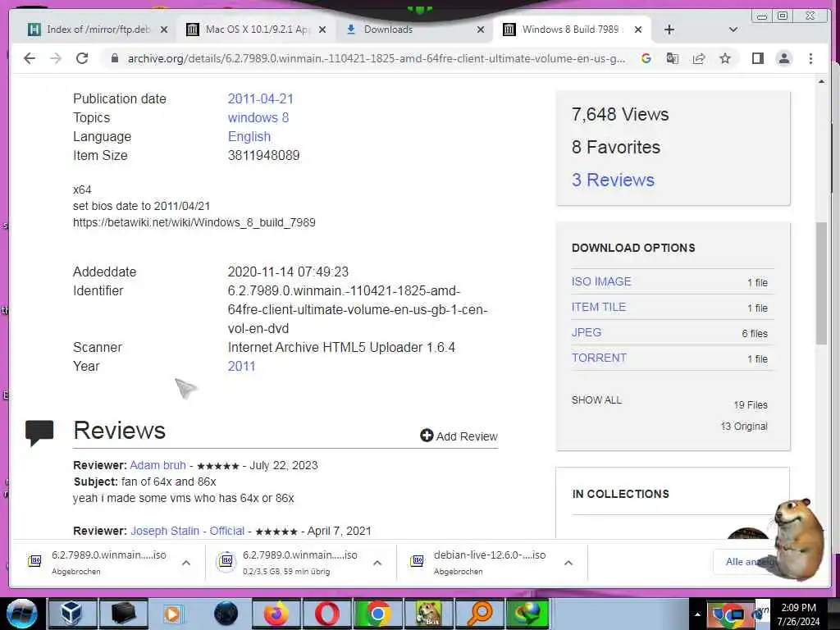Download the TORRENT file option
Image resolution: width=840 pixels, height=630 pixels.
pyautogui.click(x=599, y=358)
